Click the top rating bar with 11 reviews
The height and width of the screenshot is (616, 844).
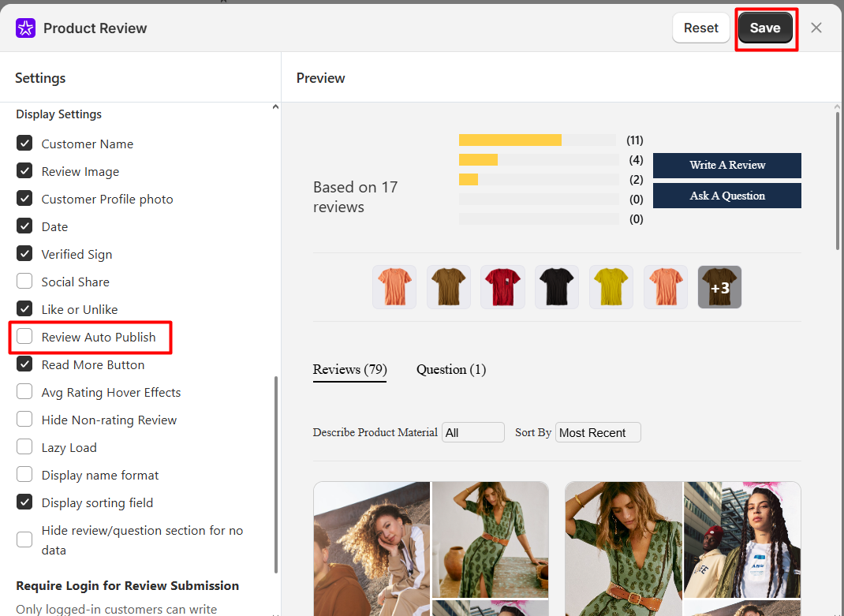(537, 140)
